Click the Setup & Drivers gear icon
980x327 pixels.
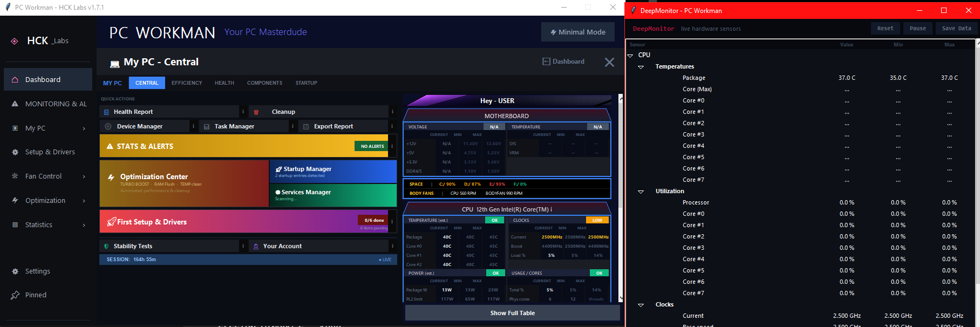15,152
